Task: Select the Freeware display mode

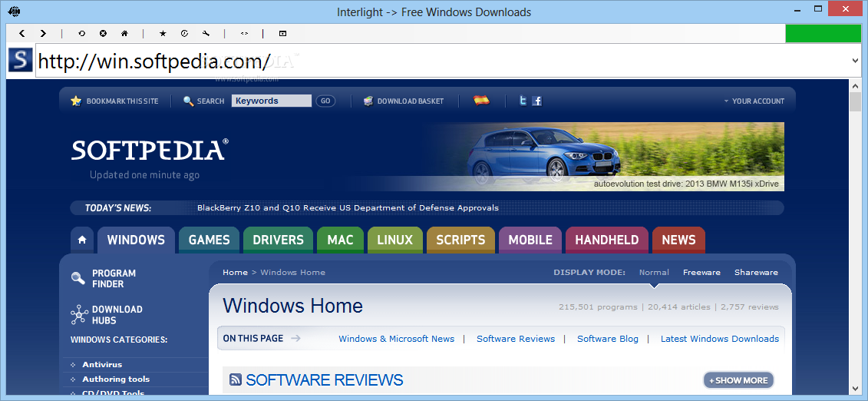Action: point(701,273)
